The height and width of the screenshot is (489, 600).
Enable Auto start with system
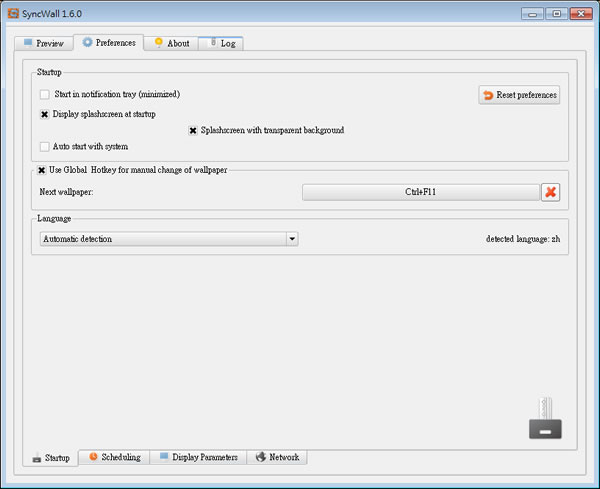click(x=44, y=146)
